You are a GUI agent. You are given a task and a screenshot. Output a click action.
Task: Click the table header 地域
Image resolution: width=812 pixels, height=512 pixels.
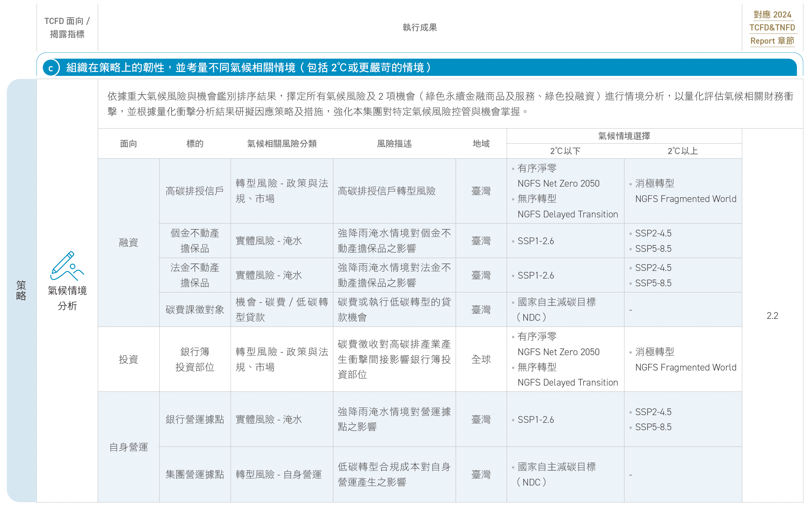click(x=481, y=144)
